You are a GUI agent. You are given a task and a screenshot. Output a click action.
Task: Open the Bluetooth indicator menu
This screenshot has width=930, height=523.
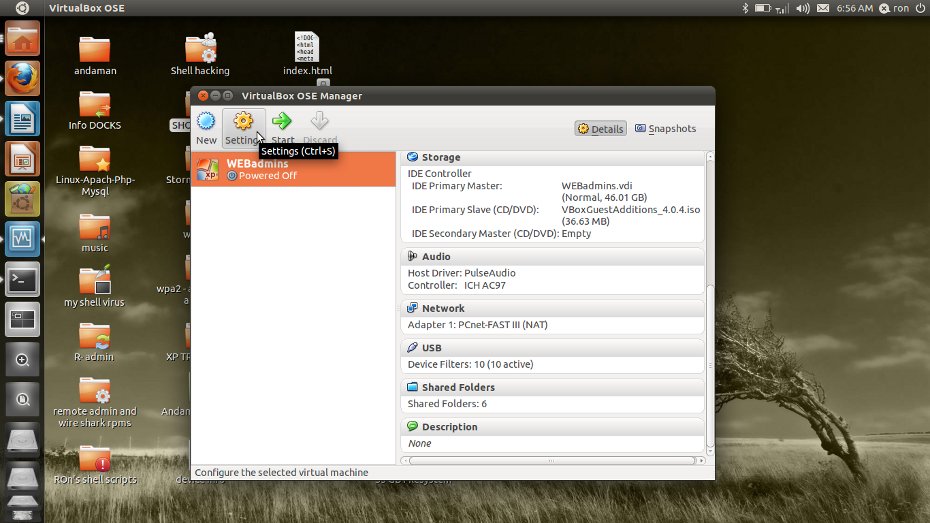point(745,8)
